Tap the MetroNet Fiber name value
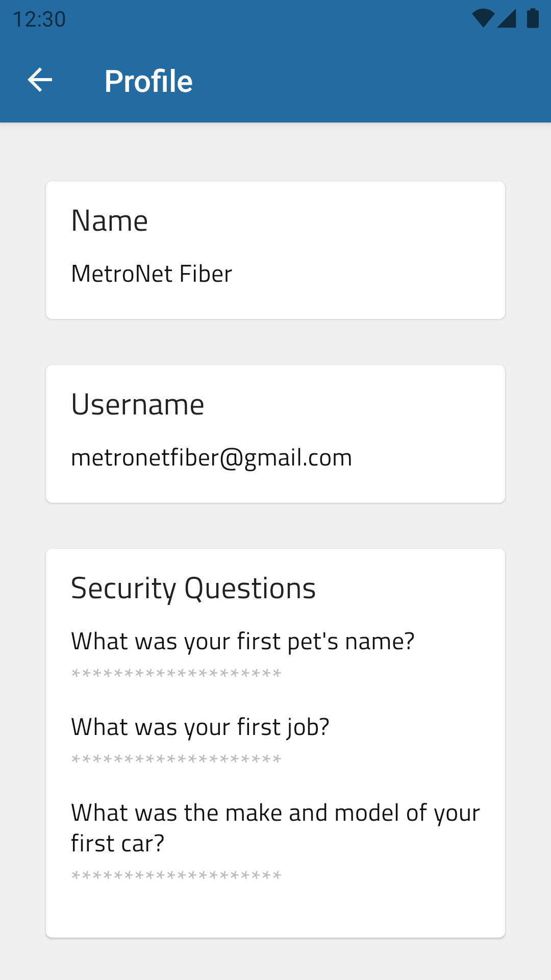This screenshot has width=551, height=980. click(x=152, y=274)
